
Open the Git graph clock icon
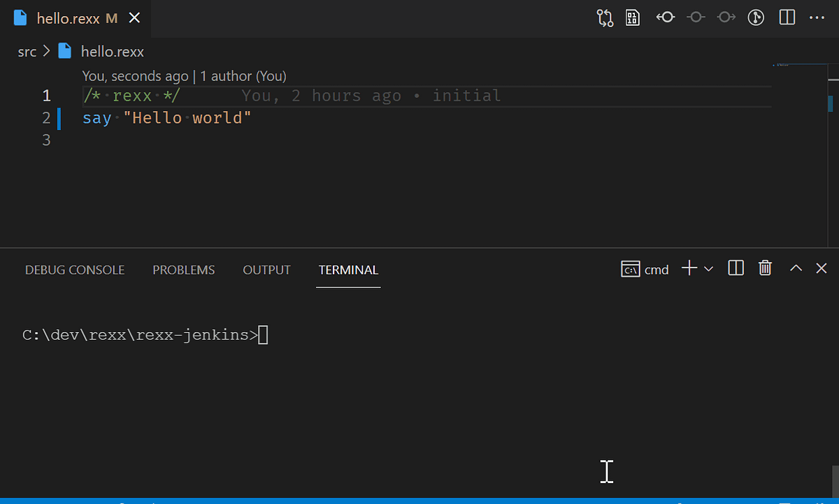click(756, 17)
